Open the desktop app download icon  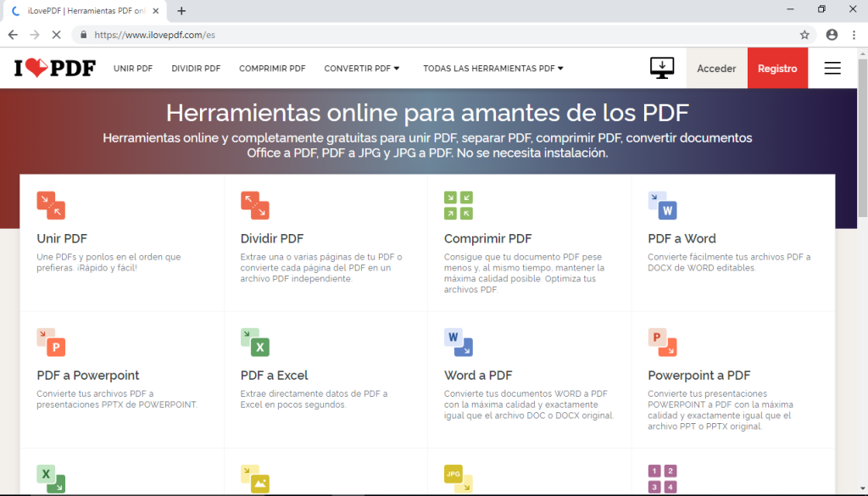pyautogui.click(x=662, y=68)
